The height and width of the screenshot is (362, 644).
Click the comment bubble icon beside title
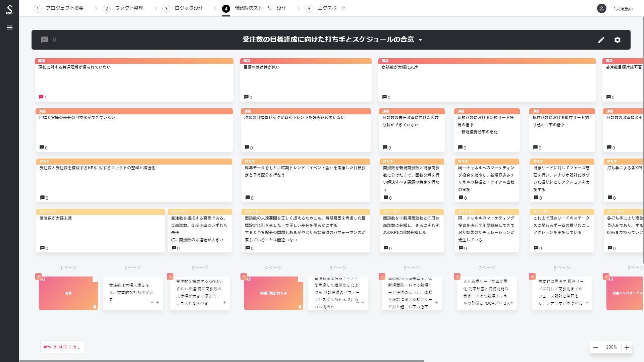click(x=45, y=40)
